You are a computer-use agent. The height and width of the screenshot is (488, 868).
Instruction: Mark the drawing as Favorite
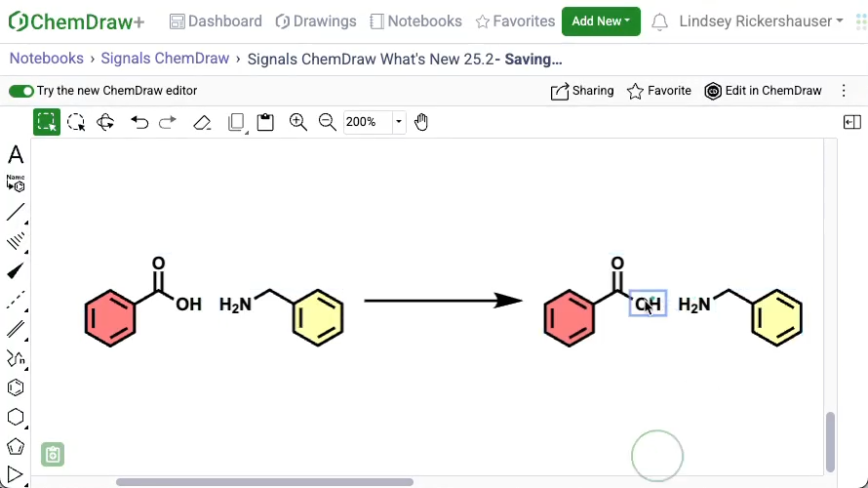[x=658, y=91]
